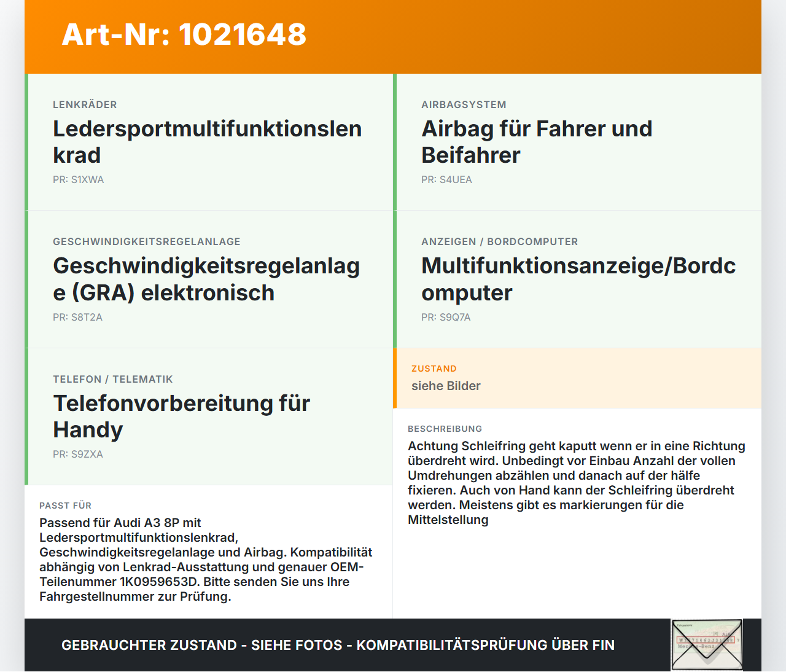Select the Multifunktionsanzeige/Bordcomputer heading
786x672 pixels.
click(578, 279)
